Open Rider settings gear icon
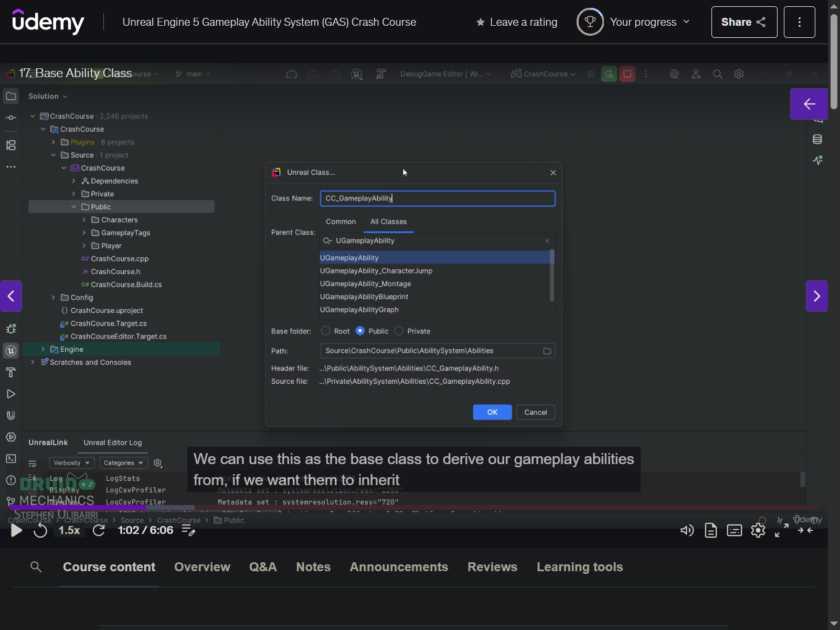This screenshot has height=630, width=840. pyautogui.click(x=739, y=74)
